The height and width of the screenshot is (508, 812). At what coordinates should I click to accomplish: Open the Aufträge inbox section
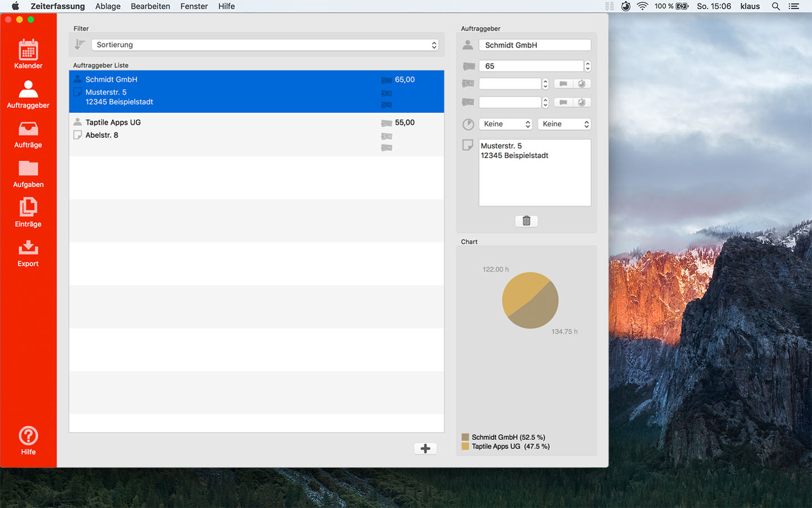click(x=28, y=134)
